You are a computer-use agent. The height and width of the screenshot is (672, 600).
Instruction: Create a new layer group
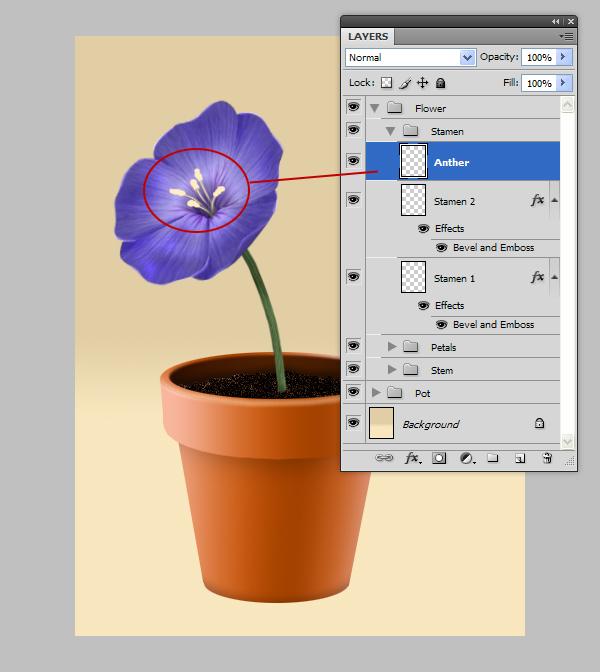(493, 458)
